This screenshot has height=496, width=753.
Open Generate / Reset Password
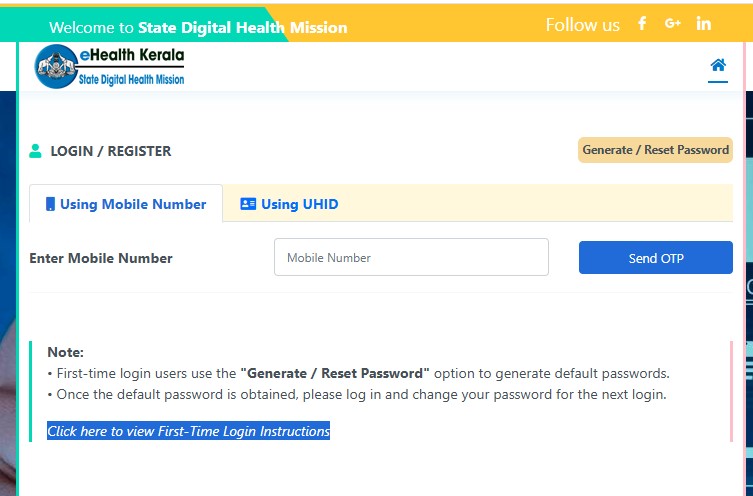tap(655, 150)
